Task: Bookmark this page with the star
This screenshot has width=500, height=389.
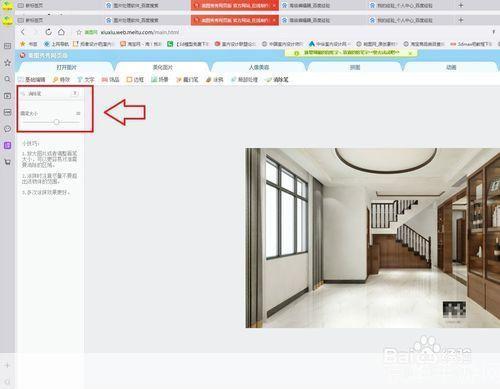Action: 79,32
